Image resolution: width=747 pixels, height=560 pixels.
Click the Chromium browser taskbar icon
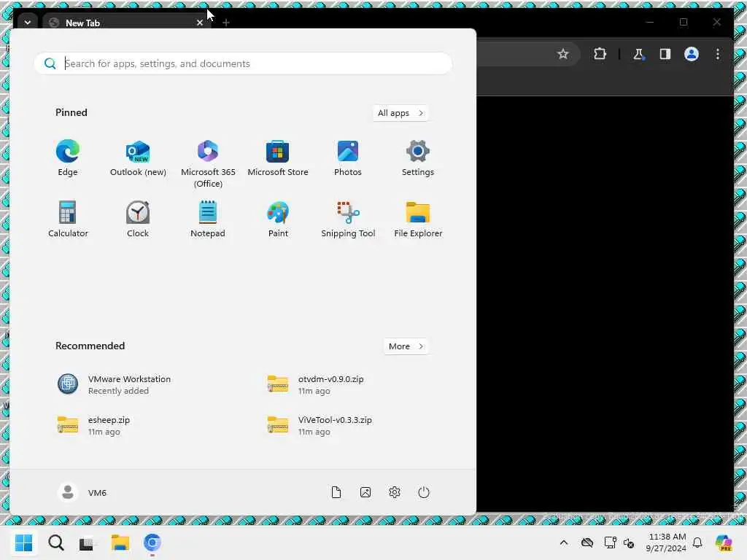click(x=152, y=542)
